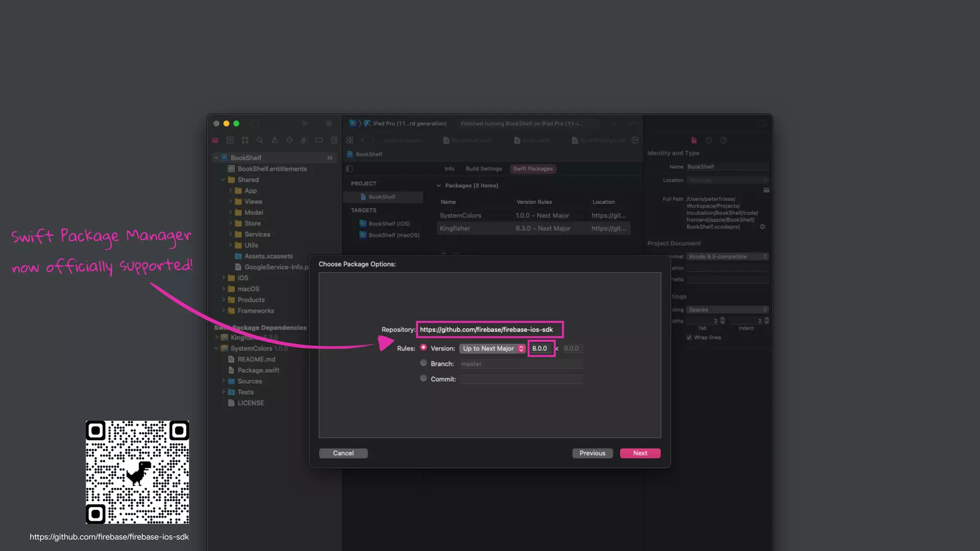
Task: Open the Project navigator folder icon
Action: pos(215,140)
